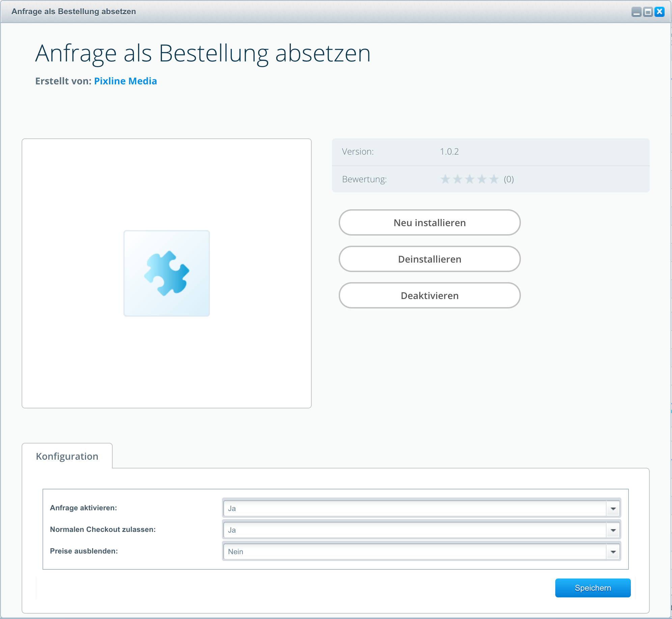Click the Anfrage aktivieren field showing Ja
The height and width of the screenshot is (619, 672).
click(x=415, y=508)
